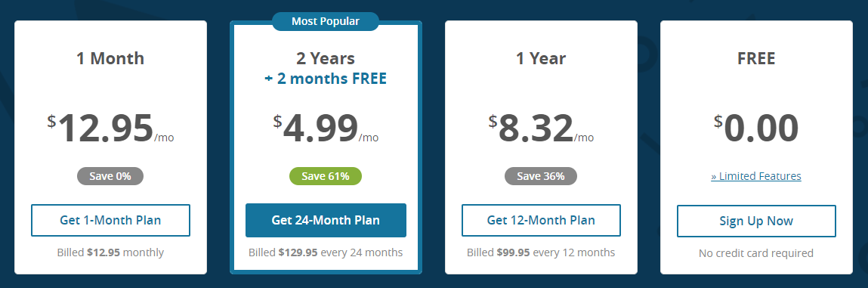The height and width of the screenshot is (288, 868).
Task: Click the $12.95 monthly price
Action: (x=110, y=129)
